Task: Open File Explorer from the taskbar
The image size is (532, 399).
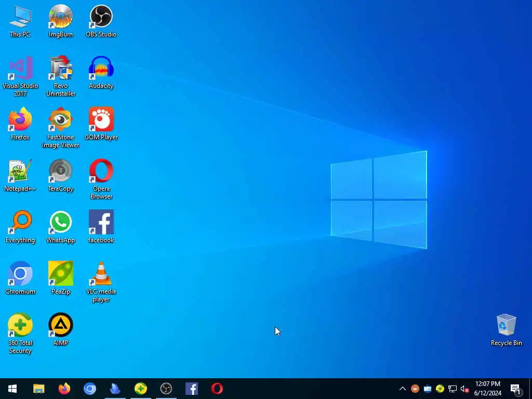Action: pos(38,389)
